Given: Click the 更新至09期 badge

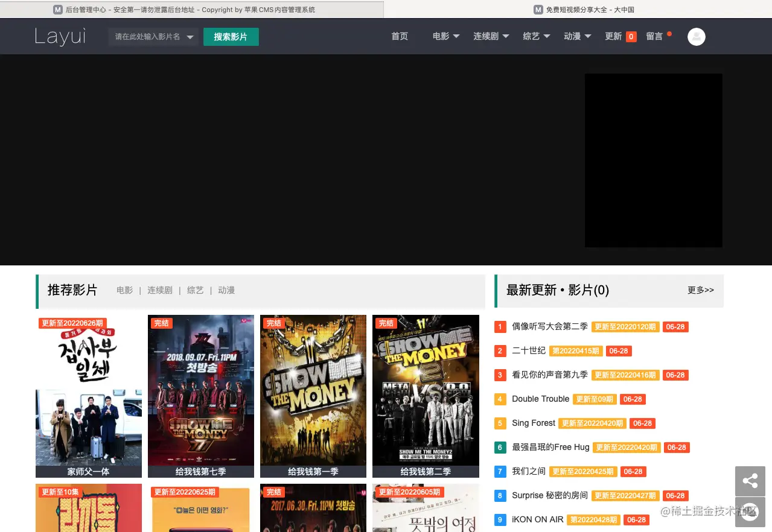Looking at the screenshot, I should (x=595, y=399).
